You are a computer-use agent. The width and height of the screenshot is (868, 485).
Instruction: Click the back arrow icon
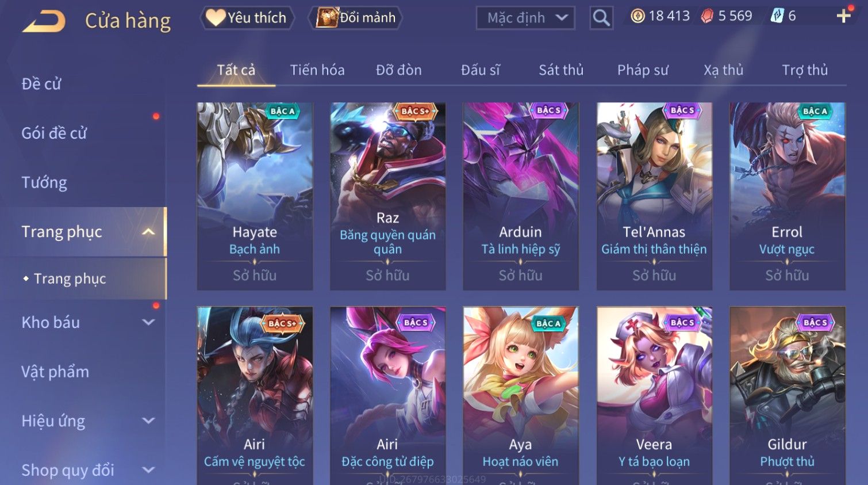pos(44,21)
